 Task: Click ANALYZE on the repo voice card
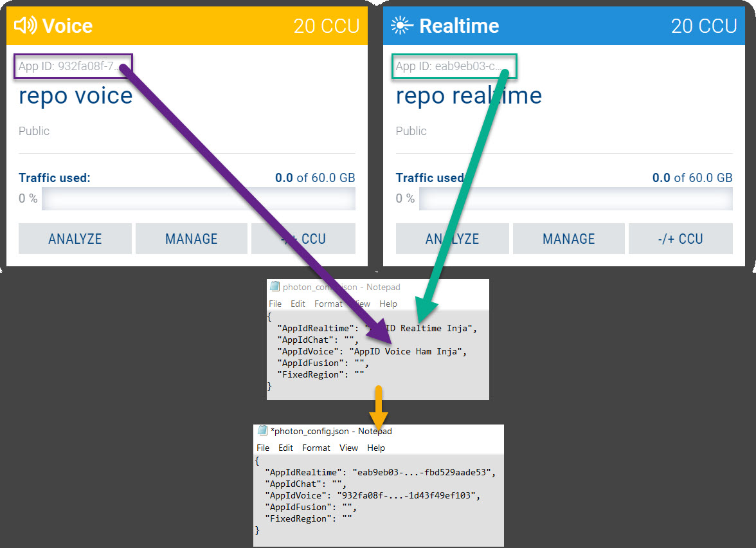click(75, 238)
